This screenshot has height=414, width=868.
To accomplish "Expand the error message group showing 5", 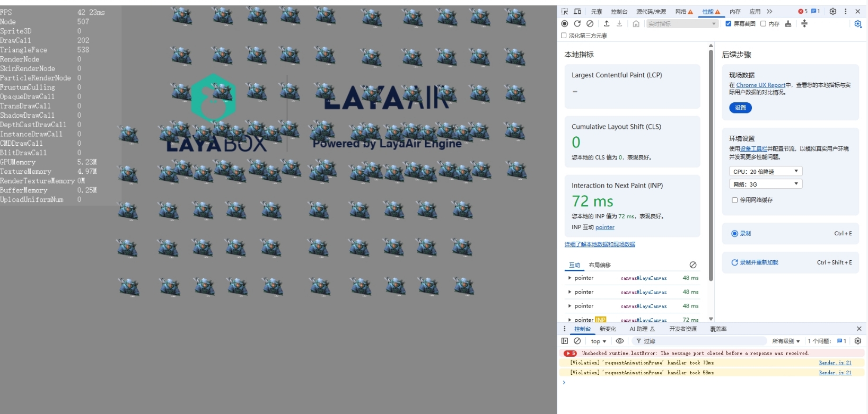I will (570, 353).
